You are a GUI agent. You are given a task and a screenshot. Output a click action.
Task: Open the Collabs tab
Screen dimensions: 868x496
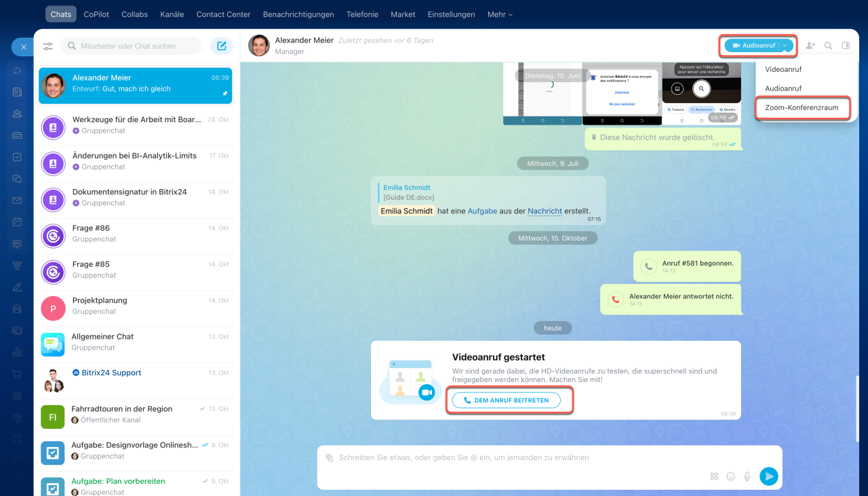134,14
